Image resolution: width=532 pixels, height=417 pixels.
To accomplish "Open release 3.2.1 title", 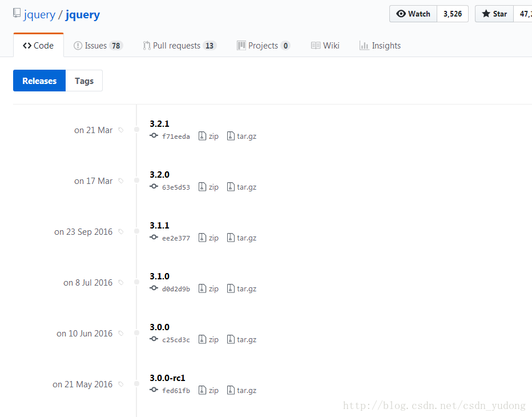I will click(x=159, y=123).
